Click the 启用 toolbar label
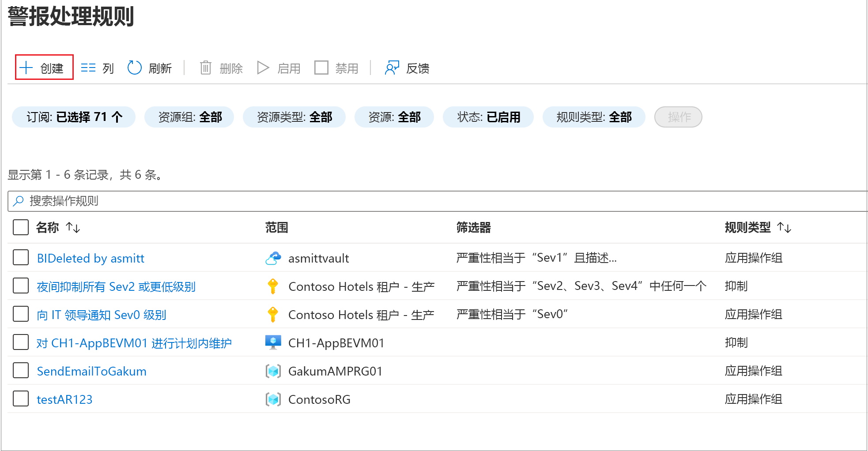The height and width of the screenshot is (451, 868). click(289, 68)
